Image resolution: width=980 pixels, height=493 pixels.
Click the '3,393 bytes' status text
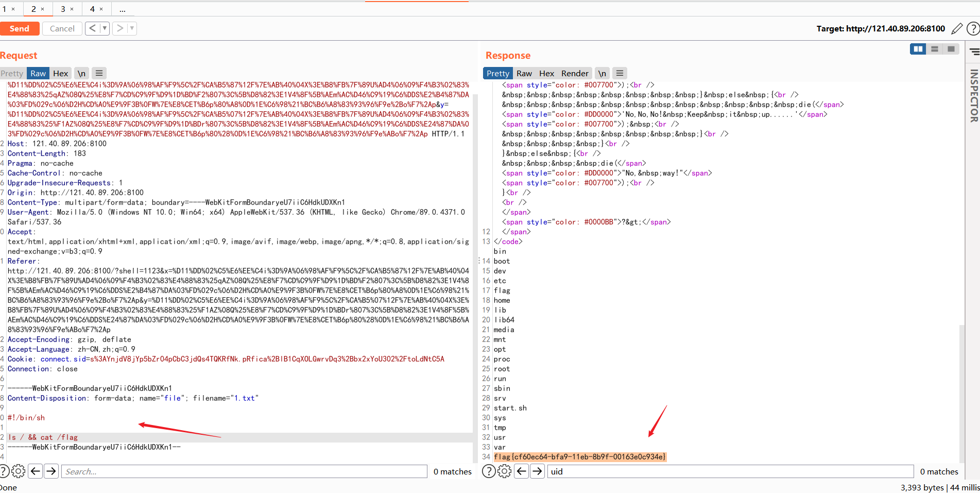point(922,487)
